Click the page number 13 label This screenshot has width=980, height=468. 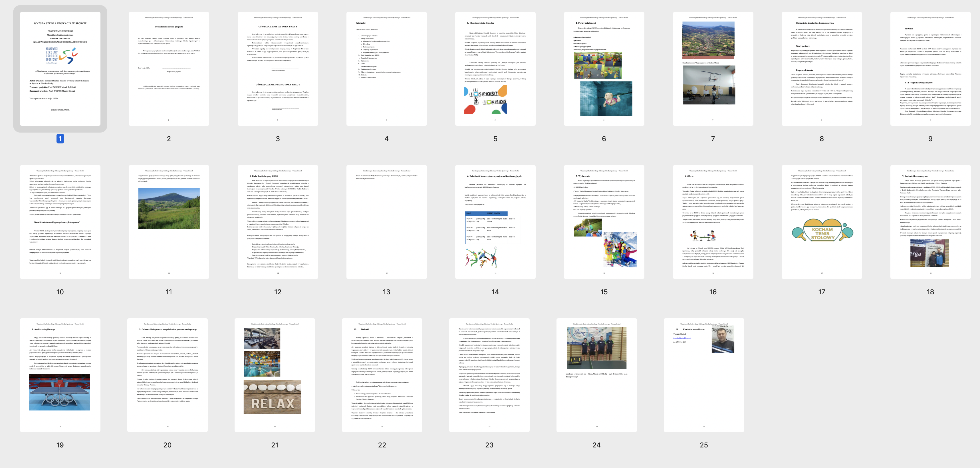coord(386,292)
